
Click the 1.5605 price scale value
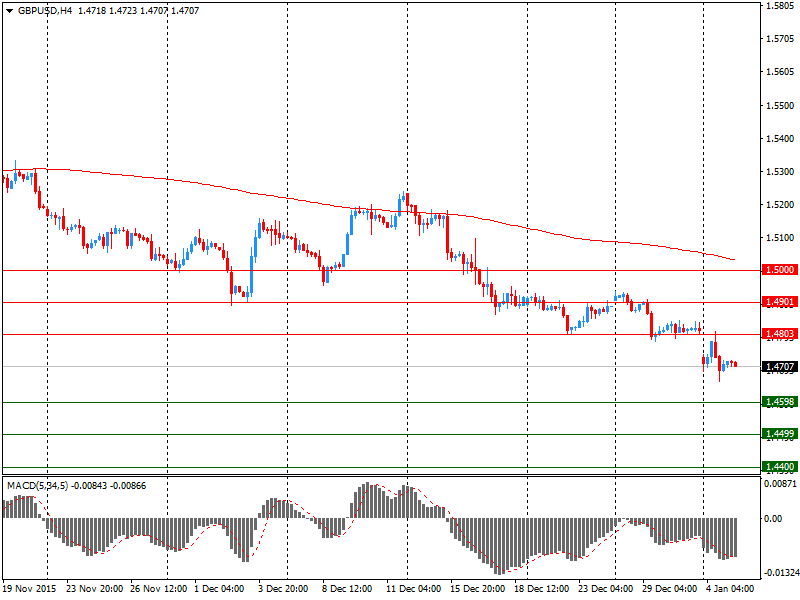pyautogui.click(x=780, y=72)
